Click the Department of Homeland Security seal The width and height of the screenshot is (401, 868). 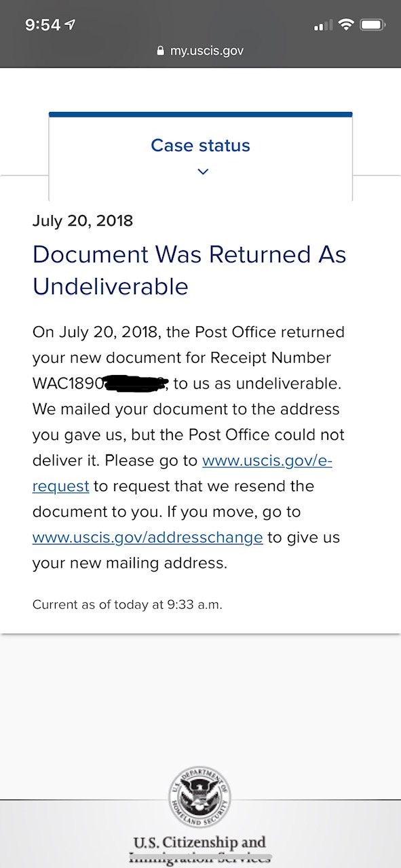tap(199, 797)
